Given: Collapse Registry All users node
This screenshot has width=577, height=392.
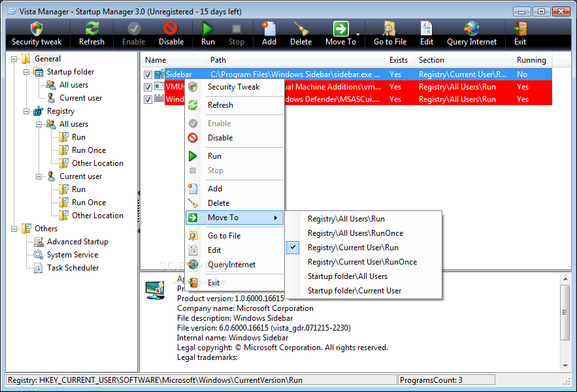Looking at the screenshot, I should pyautogui.click(x=39, y=124).
